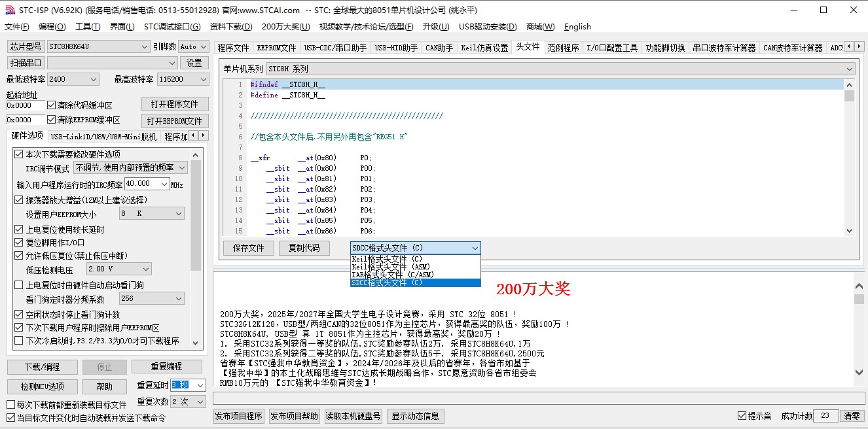Click the hardware options list scrollbar

tap(196, 249)
